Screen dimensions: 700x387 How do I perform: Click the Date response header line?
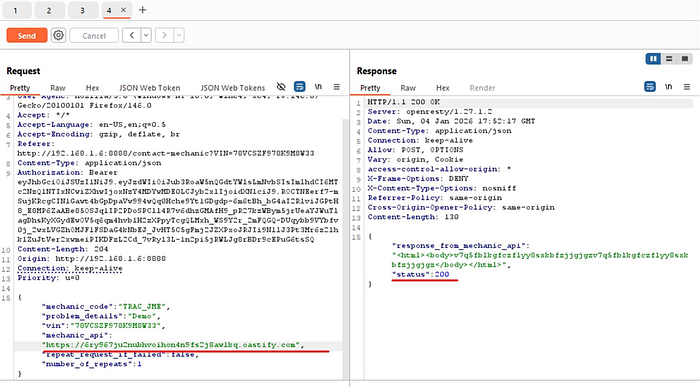tap(451, 121)
